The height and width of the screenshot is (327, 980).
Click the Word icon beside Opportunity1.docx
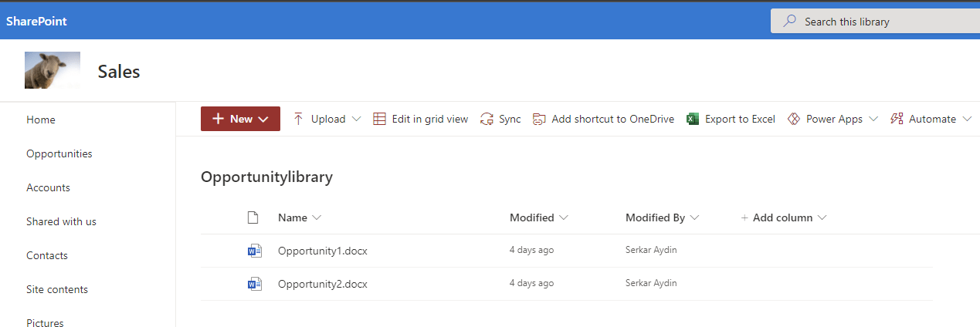[x=254, y=251]
